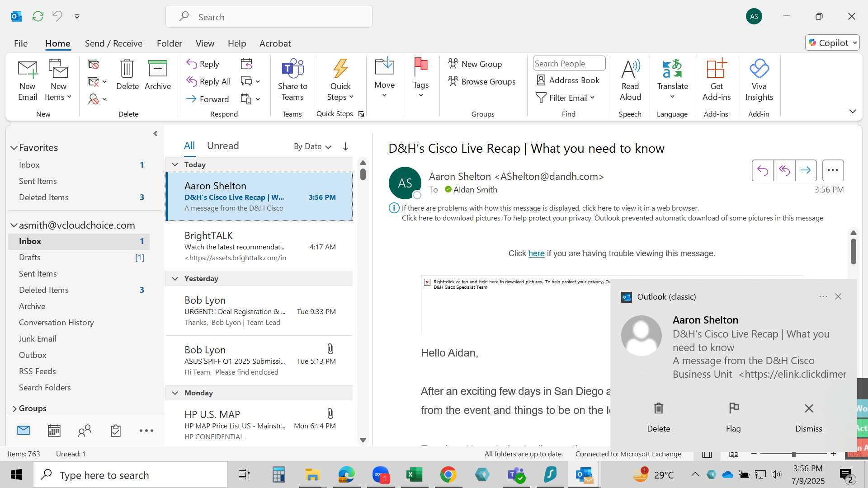The width and height of the screenshot is (868, 488).
Task: Show Unread messages filter tab
Action: (x=223, y=145)
